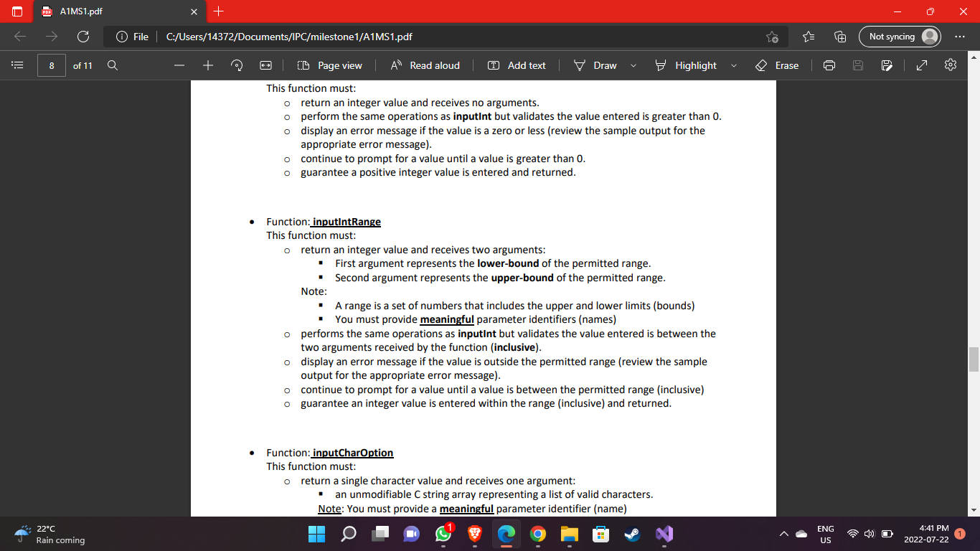The image size is (980, 551).
Task: Go back to the previous page
Action: point(20,37)
